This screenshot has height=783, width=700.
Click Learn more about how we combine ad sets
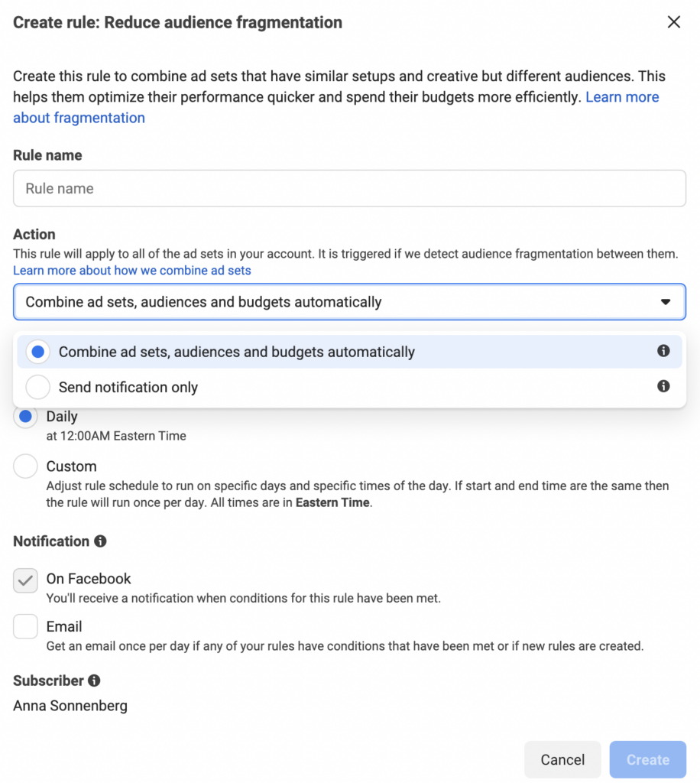[x=131, y=270]
